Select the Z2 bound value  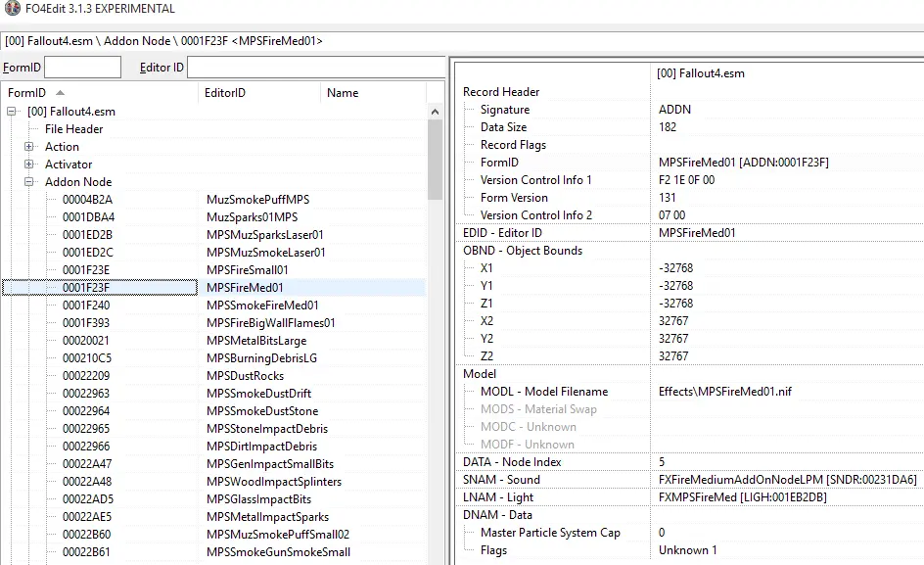click(673, 356)
